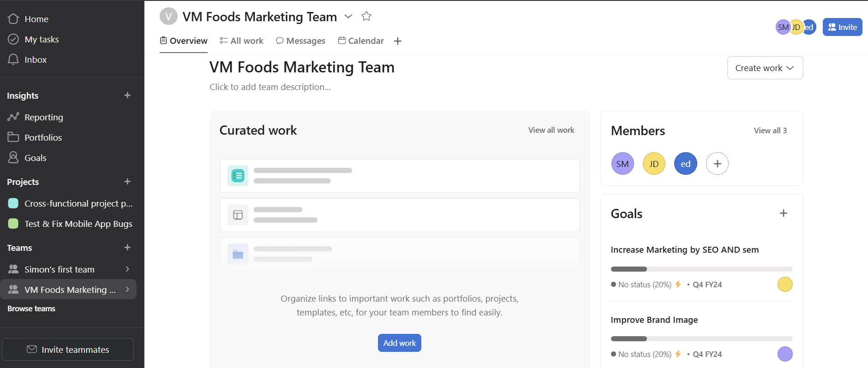This screenshot has height=368, width=868.
Task: Click lightning icon on Brand Image goal
Action: click(678, 354)
